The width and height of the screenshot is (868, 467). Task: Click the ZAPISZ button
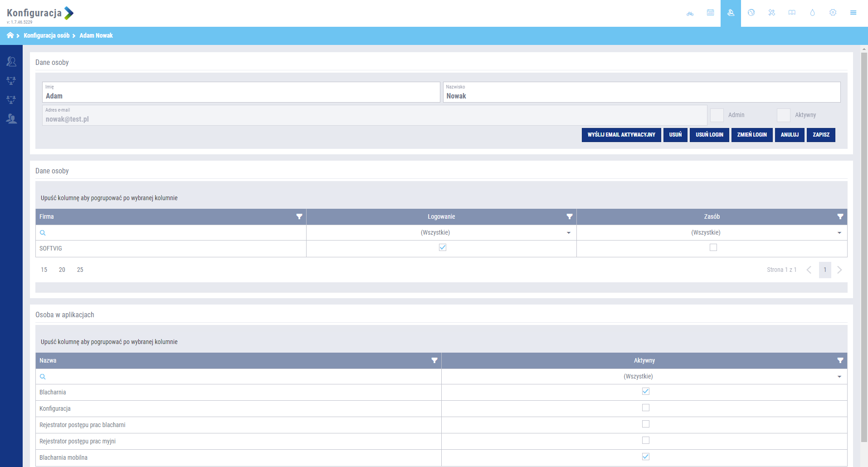click(821, 135)
